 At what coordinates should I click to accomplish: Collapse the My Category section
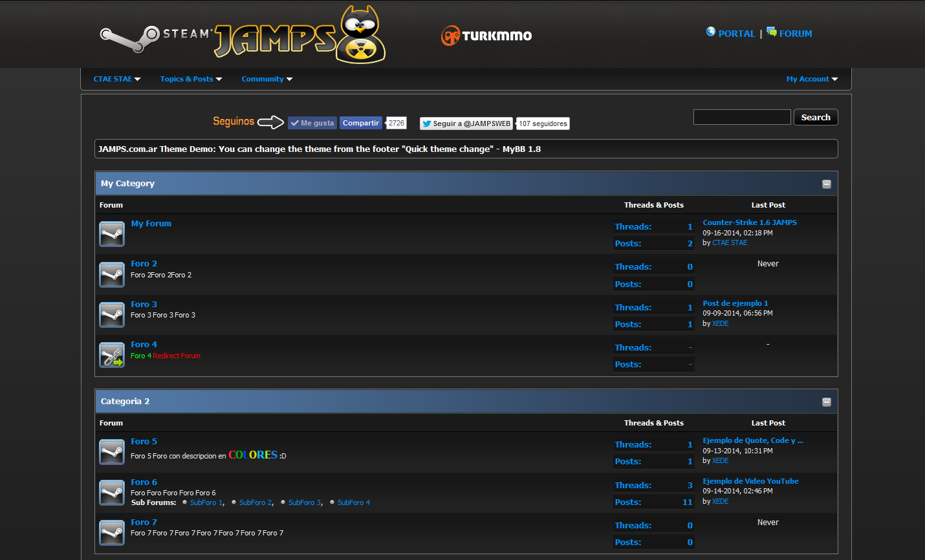click(826, 184)
